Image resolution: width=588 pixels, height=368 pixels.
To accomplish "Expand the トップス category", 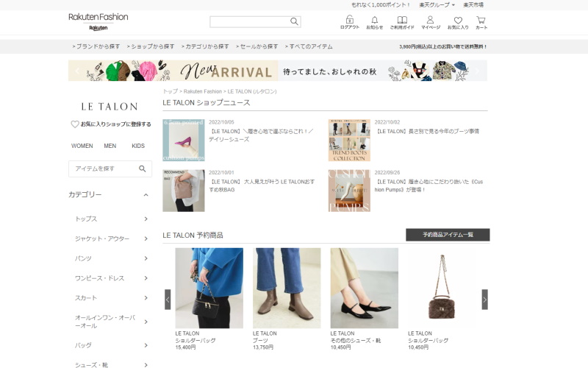I will click(146, 219).
